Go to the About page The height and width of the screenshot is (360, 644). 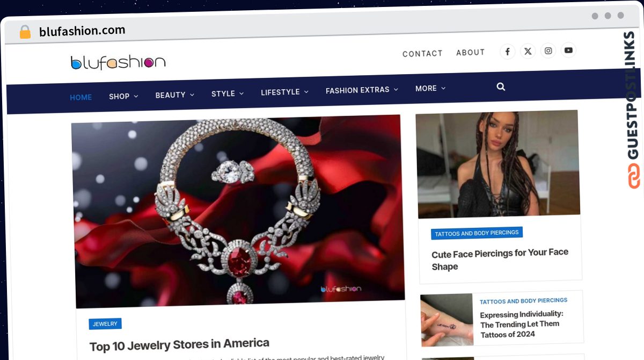471,52
